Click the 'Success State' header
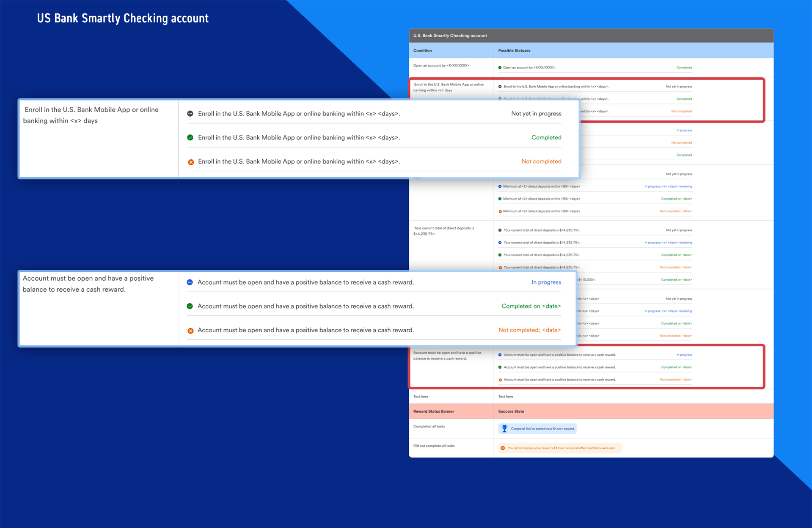The image size is (812, 528). (511, 411)
